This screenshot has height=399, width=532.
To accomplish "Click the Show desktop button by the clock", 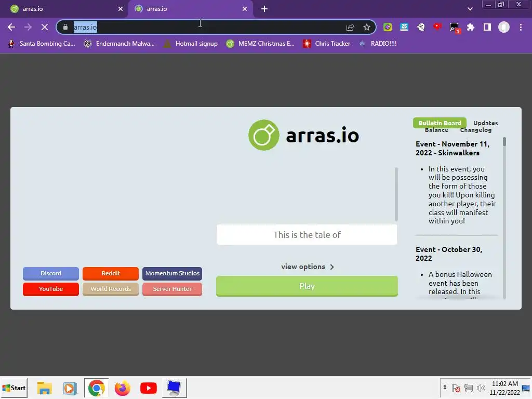I will tap(526, 388).
